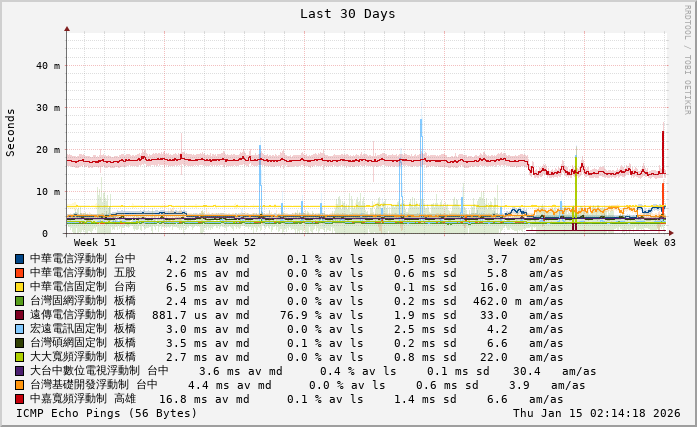The image size is (697, 427).
Task: Select the dark green swatch for 台灣碩網固定制
Action: 19,343
